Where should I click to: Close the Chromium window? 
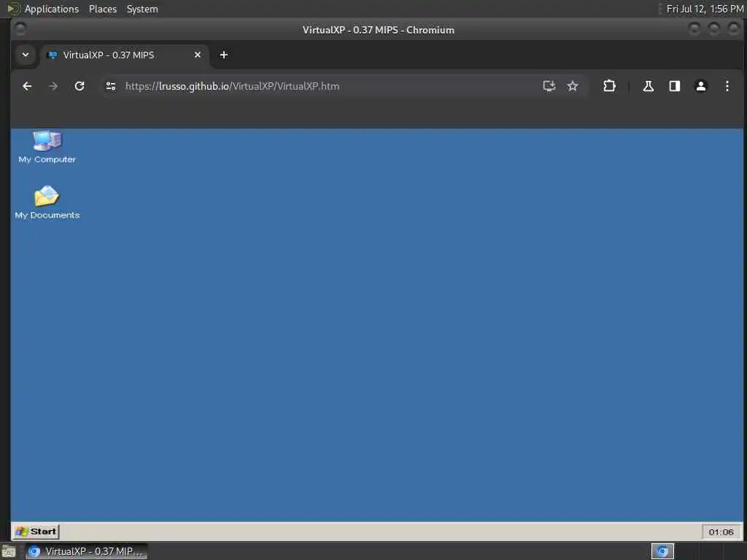pos(734,29)
